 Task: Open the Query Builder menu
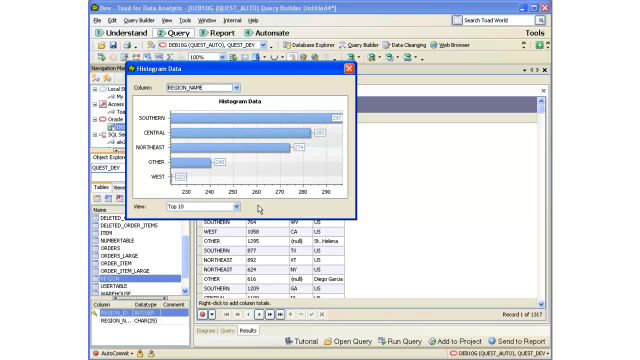coord(139,20)
